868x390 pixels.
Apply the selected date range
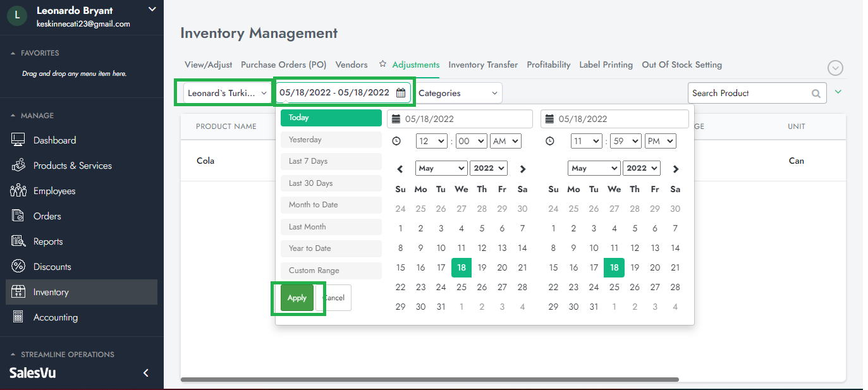point(296,298)
